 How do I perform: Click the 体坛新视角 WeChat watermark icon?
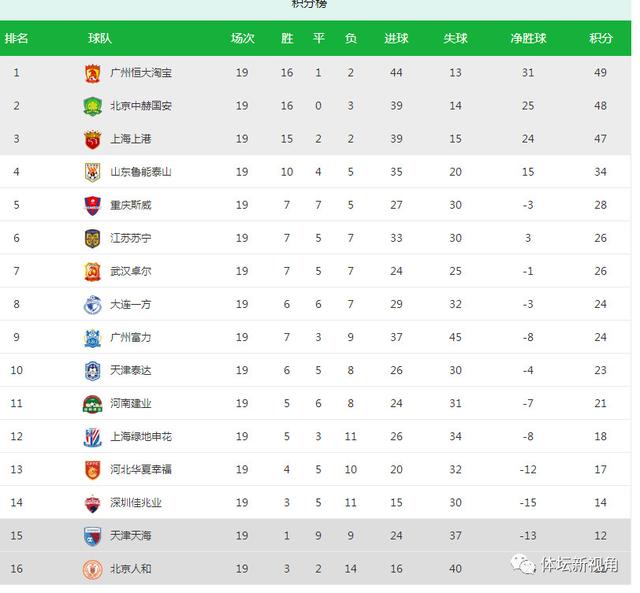[523, 565]
